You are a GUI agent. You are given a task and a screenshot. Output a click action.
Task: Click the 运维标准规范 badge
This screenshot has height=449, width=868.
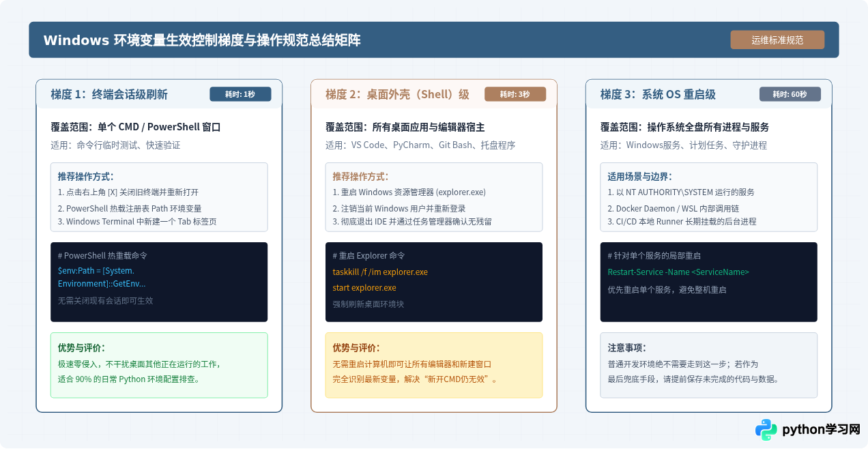777,40
